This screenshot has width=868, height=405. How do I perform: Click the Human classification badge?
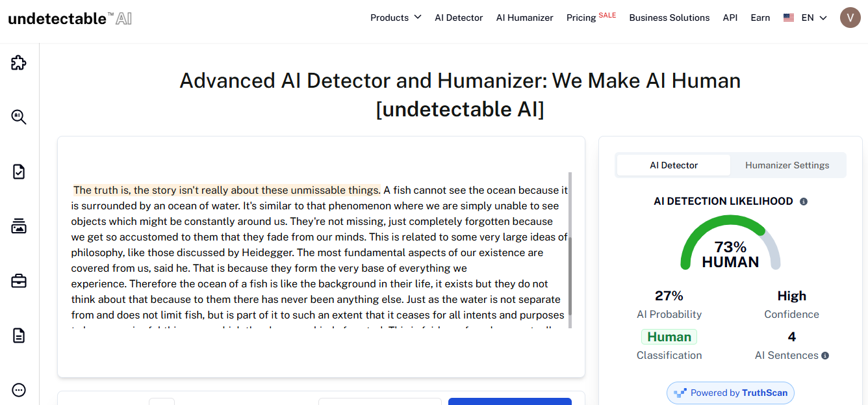coord(669,337)
